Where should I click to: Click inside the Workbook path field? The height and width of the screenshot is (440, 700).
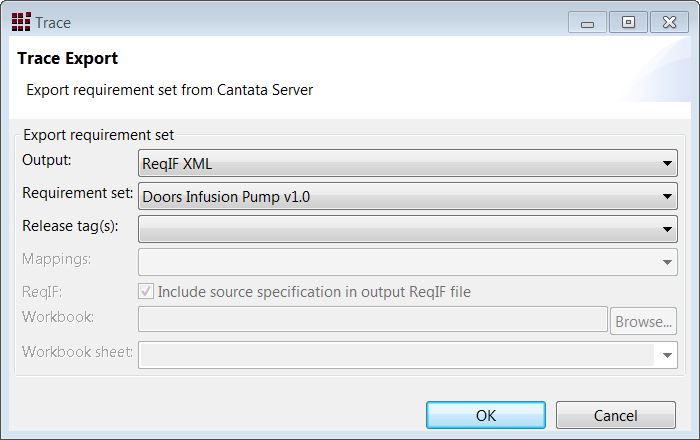tap(373, 319)
